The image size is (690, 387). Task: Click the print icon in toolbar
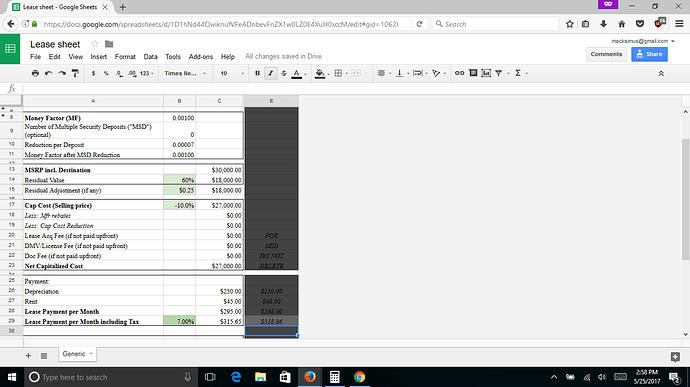coord(35,74)
